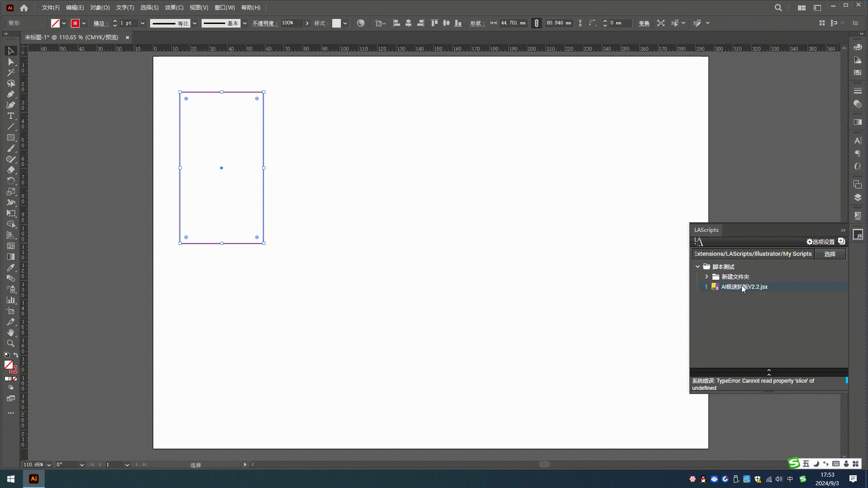Open the 效果(C) menu
The height and width of the screenshot is (488, 868).
pos(174,8)
